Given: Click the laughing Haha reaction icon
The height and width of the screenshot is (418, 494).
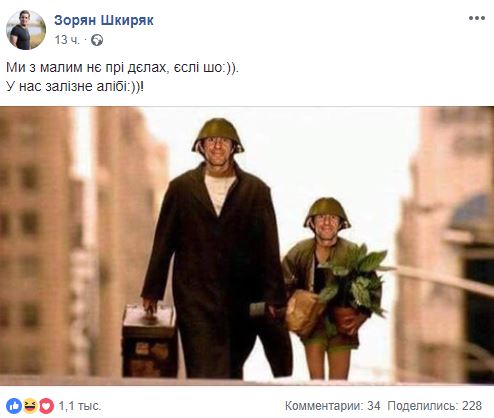Looking at the screenshot, I should point(31,406).
